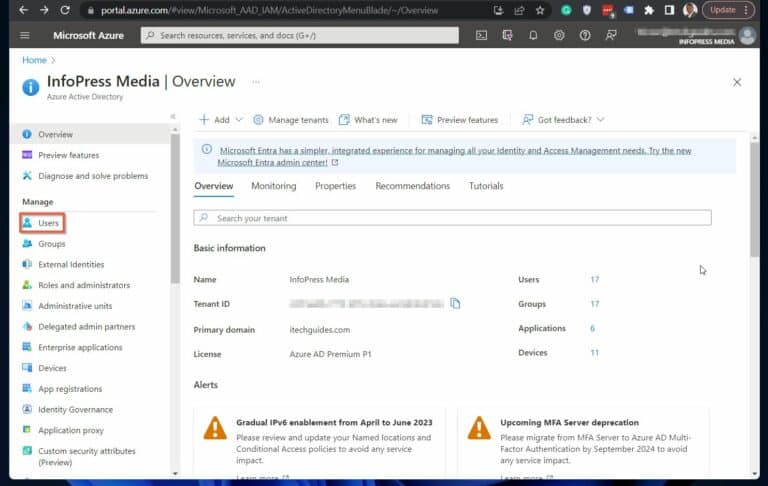Click the Upcoming MFA Server deprecation alert title
Viewport: 768px width, 486px height.
[570, 422]
